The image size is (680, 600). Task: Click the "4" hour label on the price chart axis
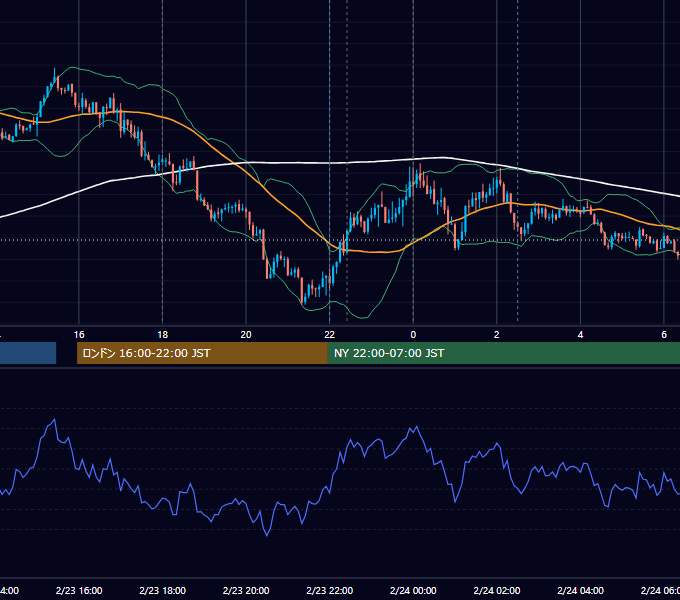(x=580, y=335)
